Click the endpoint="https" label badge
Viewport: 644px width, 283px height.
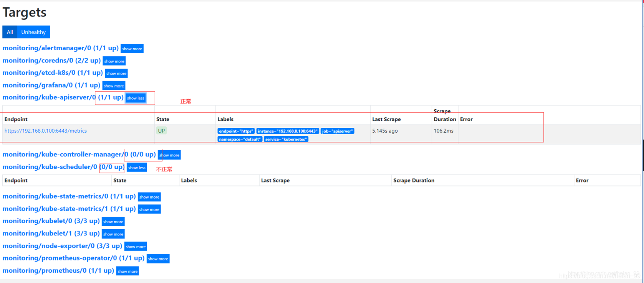click(236, 131)
